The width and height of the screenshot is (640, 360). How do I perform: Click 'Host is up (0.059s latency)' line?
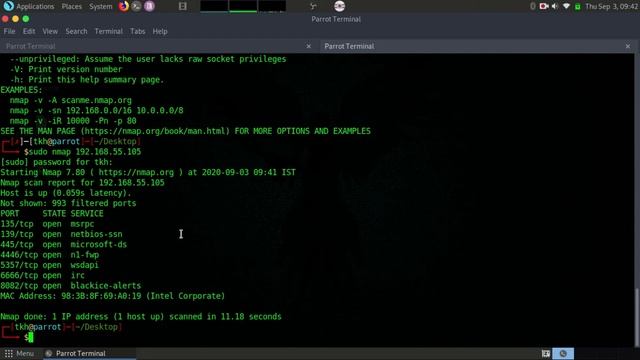(x=66, y=193)
